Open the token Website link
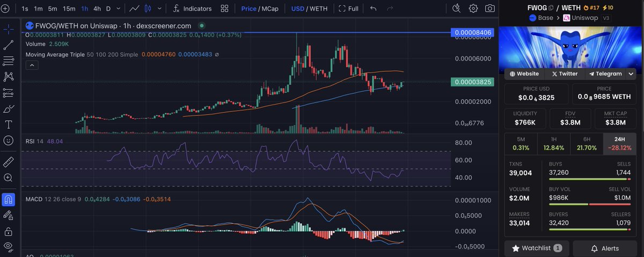644x257 pixels. click(524, 74)
